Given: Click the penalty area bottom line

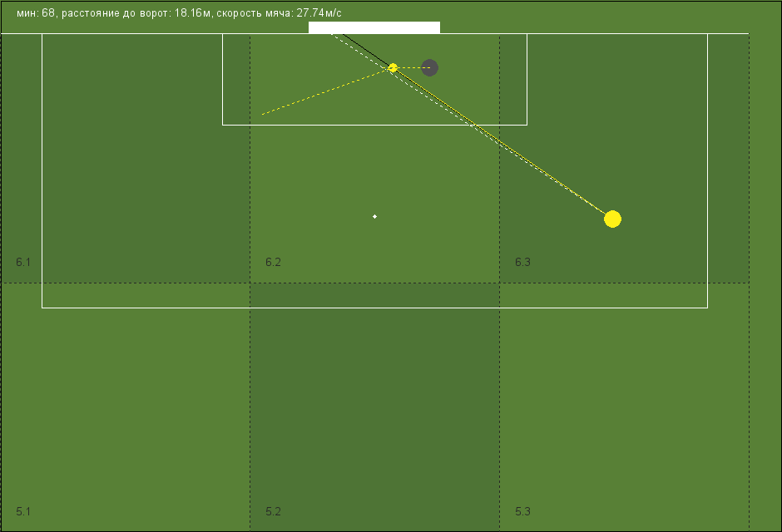Looking at the screenshot, I should click(x=374, y=308).
